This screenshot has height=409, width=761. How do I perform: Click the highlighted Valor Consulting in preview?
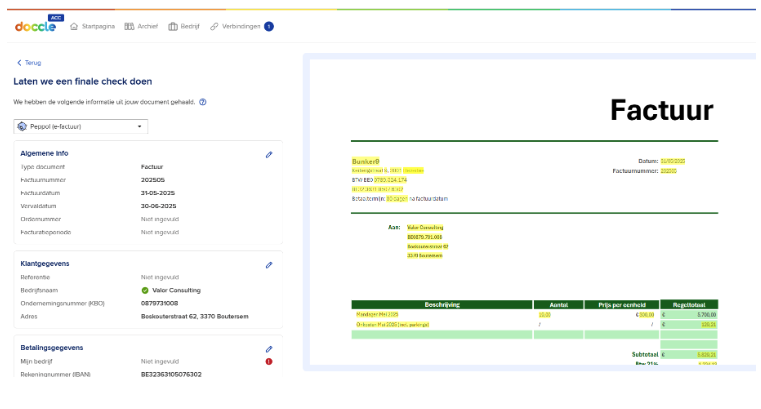pos(426,227)
